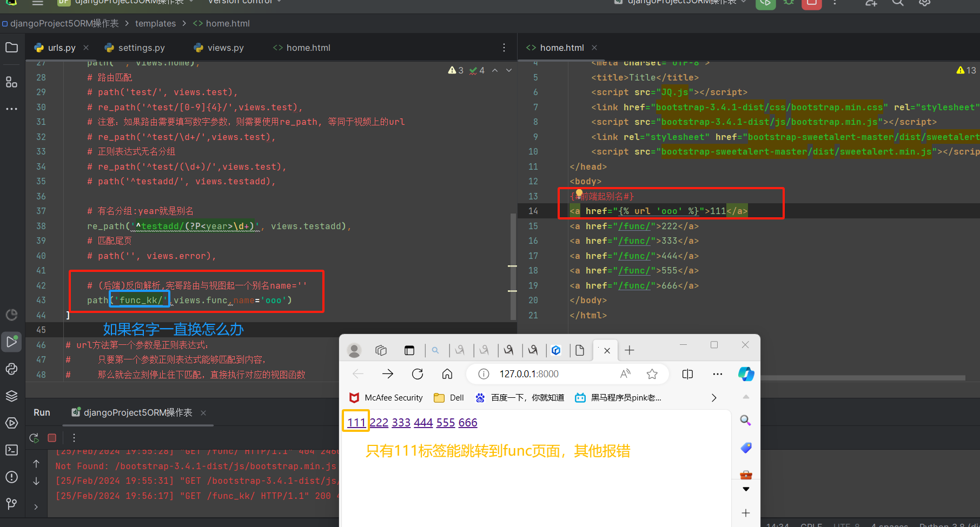
Task: Click browser forward arrow
Action: point(388,374)
